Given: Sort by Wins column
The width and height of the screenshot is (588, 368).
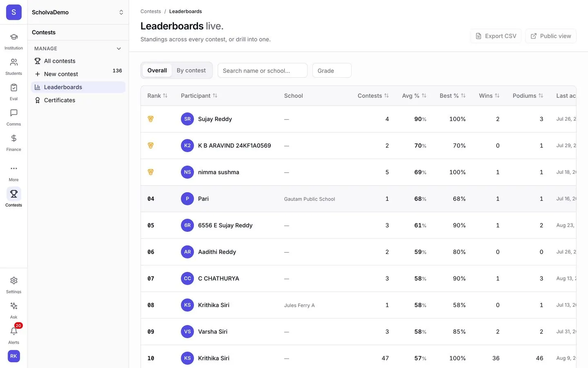Looking at the screenshot, I should (x=489, y=96).
